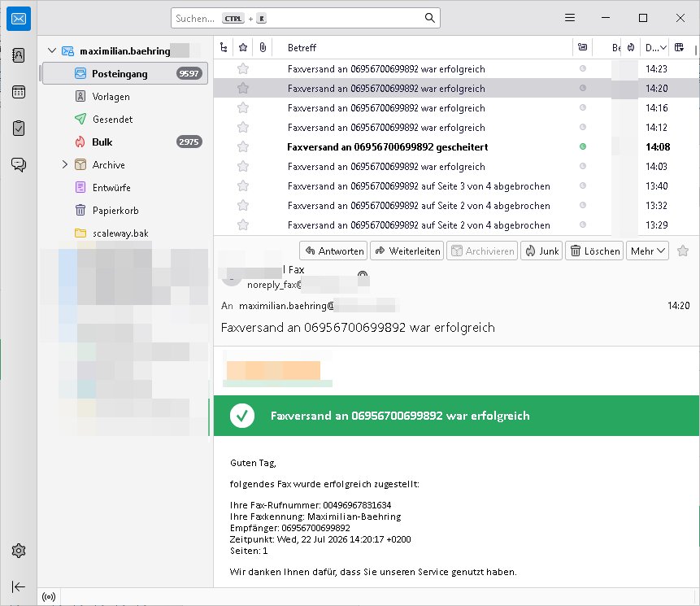Star the 14:12 fax message
Image resolution: width=700 pixels, height=606 pixels.
click(x=243, y=127)
